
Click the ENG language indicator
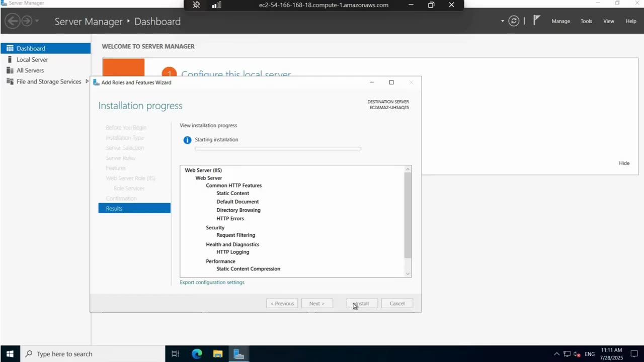(x=590, y=354)
